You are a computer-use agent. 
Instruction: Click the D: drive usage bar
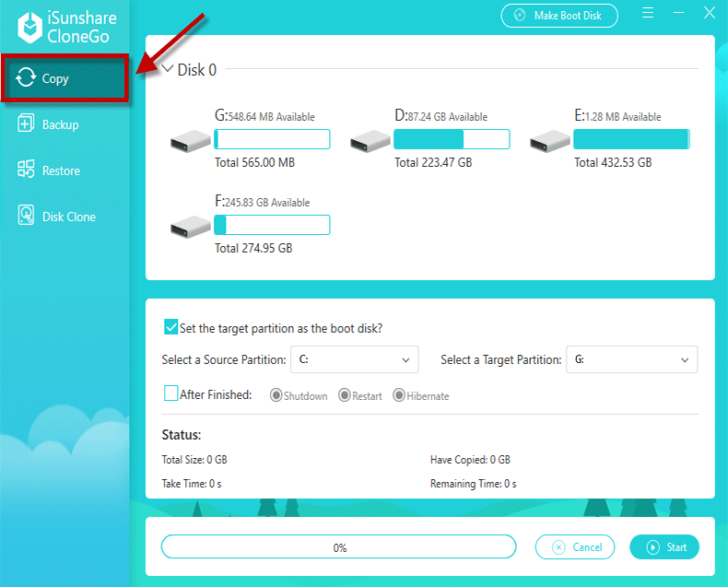point(452,139)
